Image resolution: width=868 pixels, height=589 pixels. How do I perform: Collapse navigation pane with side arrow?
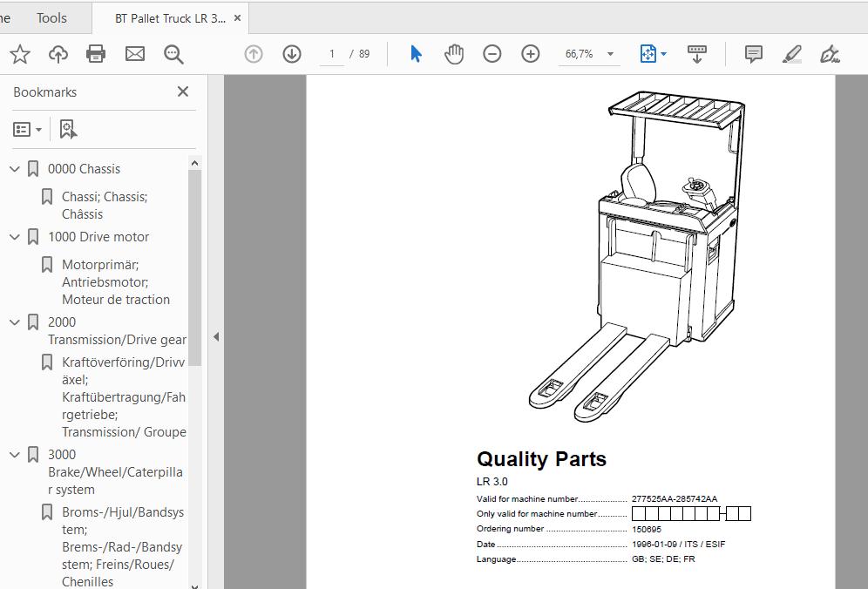click(x=216, y=336)
